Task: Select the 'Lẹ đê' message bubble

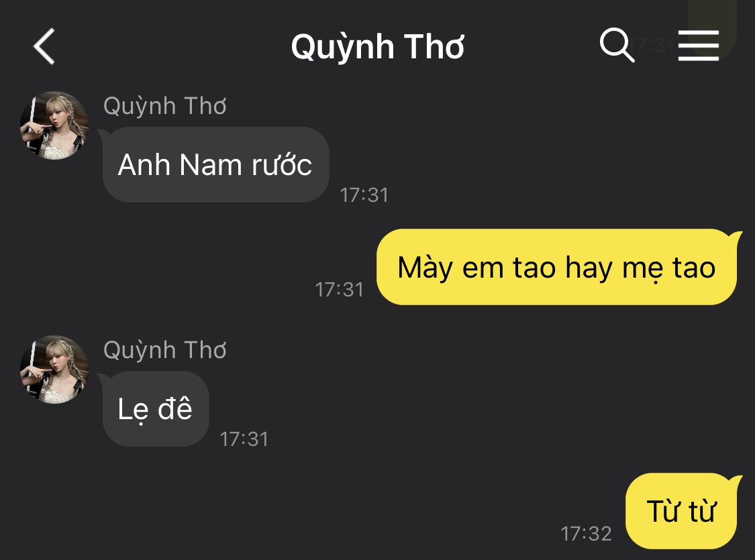Action: point(155,409)
